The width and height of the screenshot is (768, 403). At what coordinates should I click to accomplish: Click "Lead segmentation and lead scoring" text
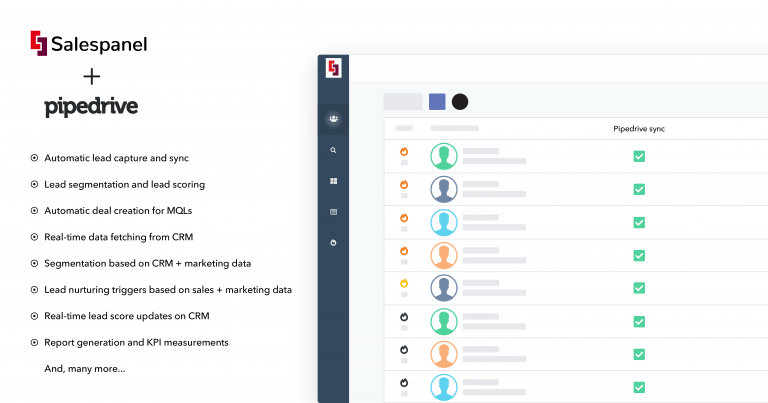coord(124,185)
